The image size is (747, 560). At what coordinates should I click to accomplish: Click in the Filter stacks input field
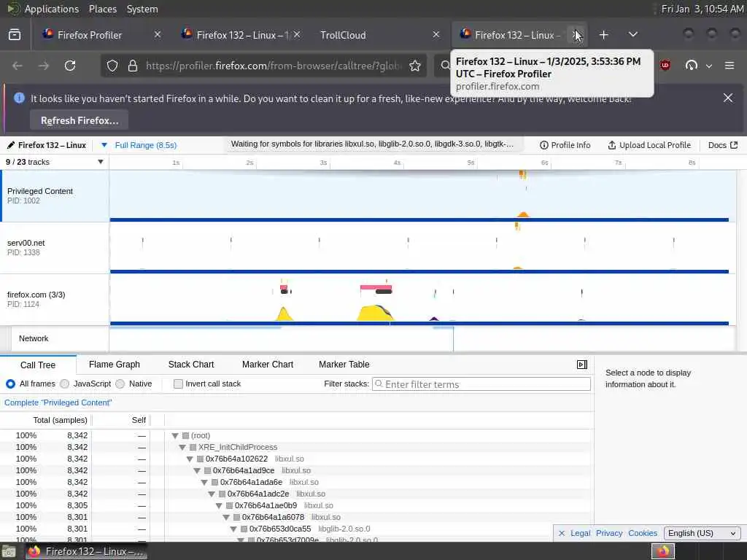[481, 384]
